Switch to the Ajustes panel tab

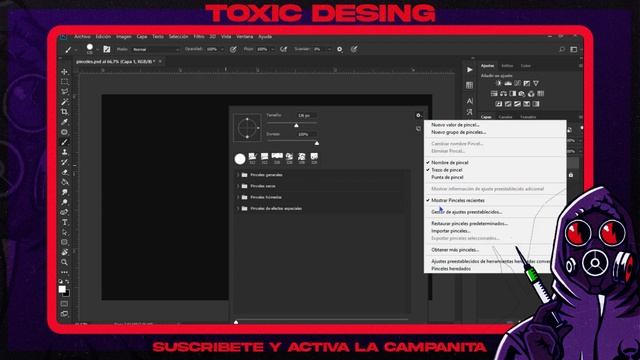[x=487, y=66]
